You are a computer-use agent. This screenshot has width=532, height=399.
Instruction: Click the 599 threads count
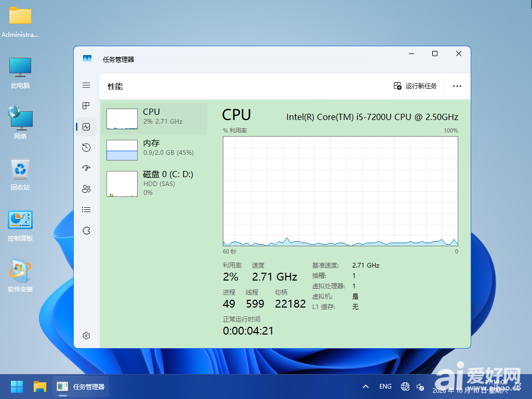tap(255, 303)
